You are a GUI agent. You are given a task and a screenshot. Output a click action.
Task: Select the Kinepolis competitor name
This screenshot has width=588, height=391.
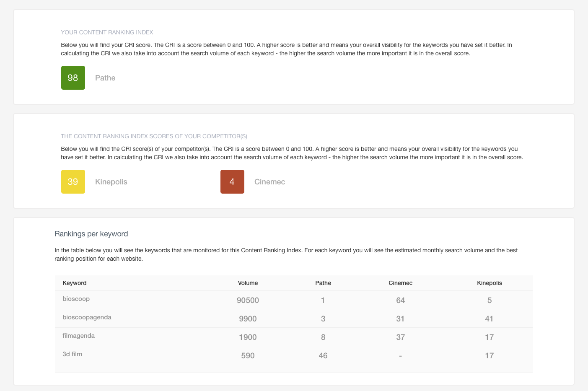pyautogui.click(x=111, y=182)
